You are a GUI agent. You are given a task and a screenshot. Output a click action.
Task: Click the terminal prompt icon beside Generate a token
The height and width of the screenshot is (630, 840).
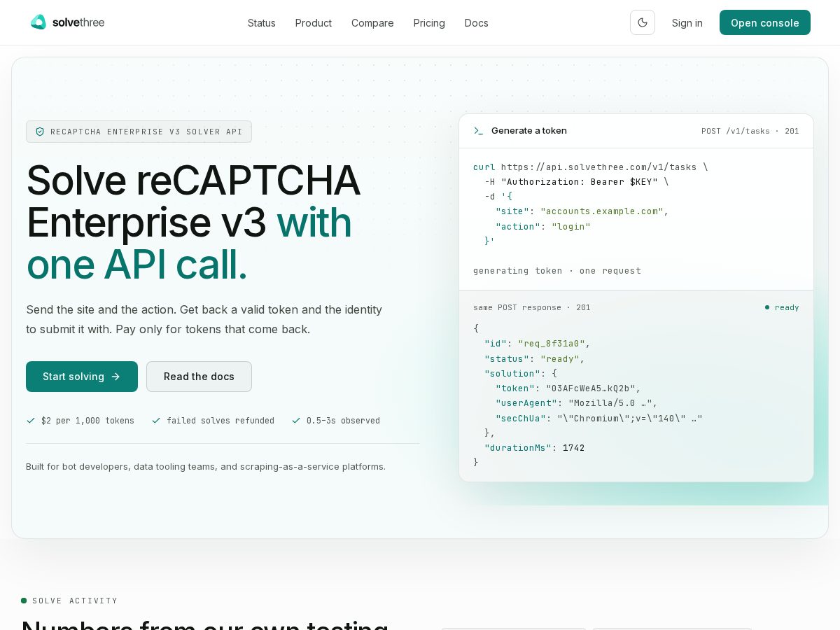(x=478, y=131)
